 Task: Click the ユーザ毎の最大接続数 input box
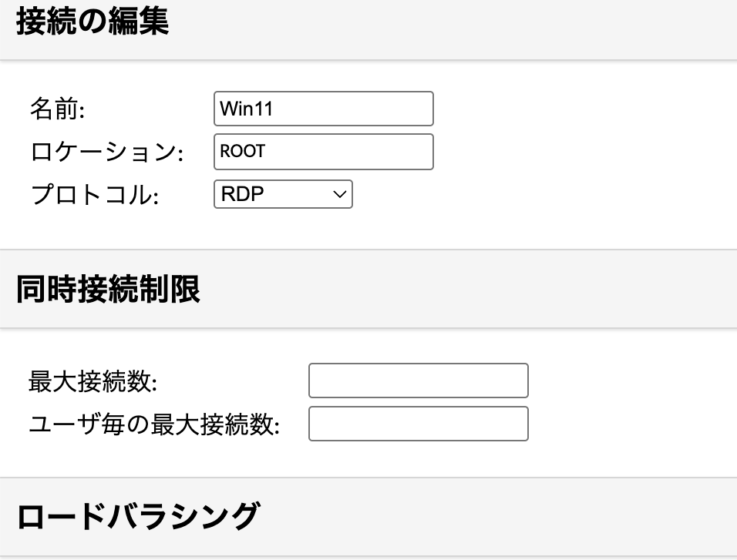(418, 424)
